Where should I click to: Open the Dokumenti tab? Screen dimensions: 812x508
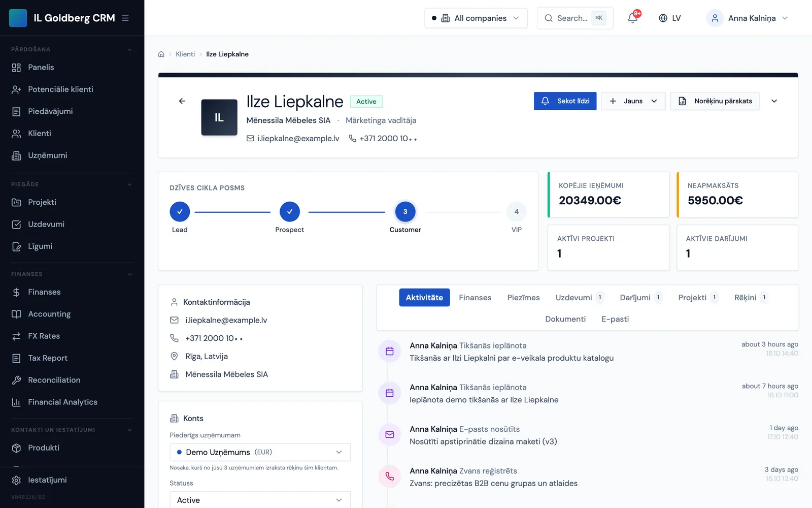tap(565, 319)
